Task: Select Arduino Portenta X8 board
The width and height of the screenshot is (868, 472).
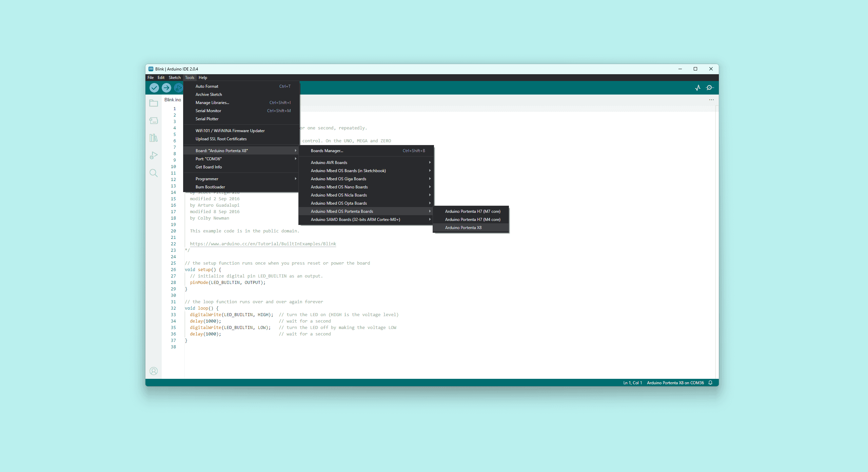Action: 463,228
